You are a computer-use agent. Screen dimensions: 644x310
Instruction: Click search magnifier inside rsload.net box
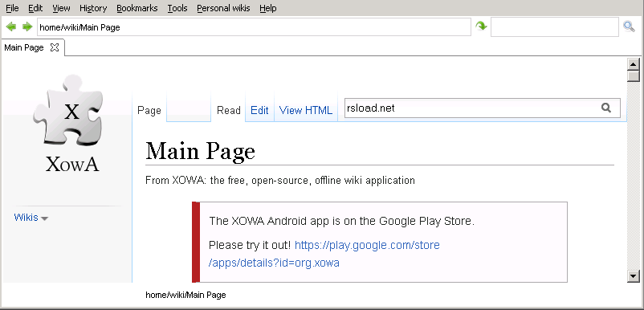coord(605,108)
